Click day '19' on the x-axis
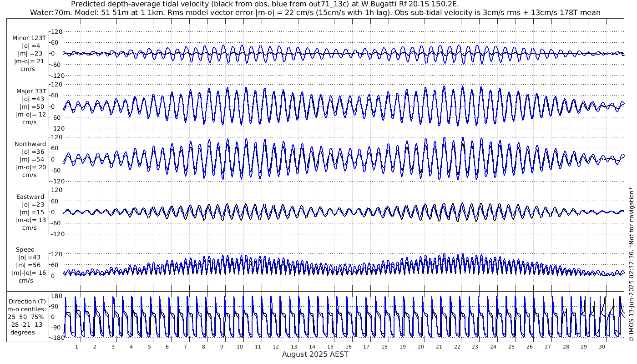The height and width of the screenshot is (364, 637). (x=403, y=347)
